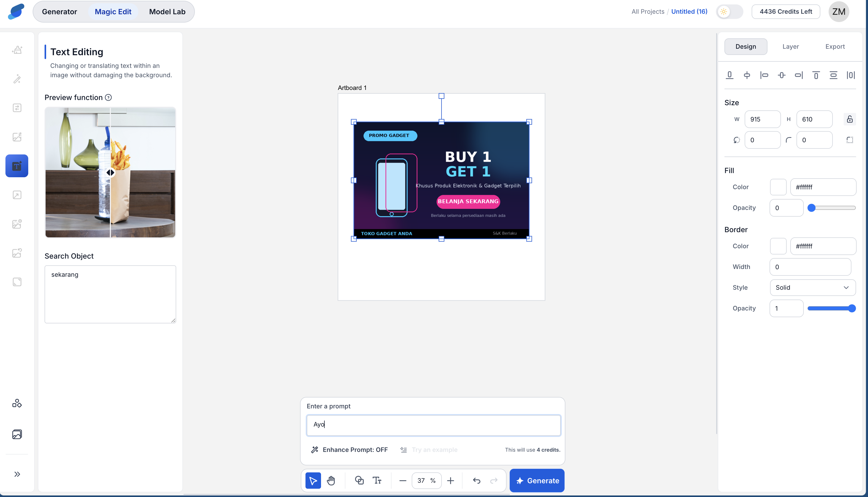Click the corner radius field
The image size is (868, 497).
click(814, 140)
